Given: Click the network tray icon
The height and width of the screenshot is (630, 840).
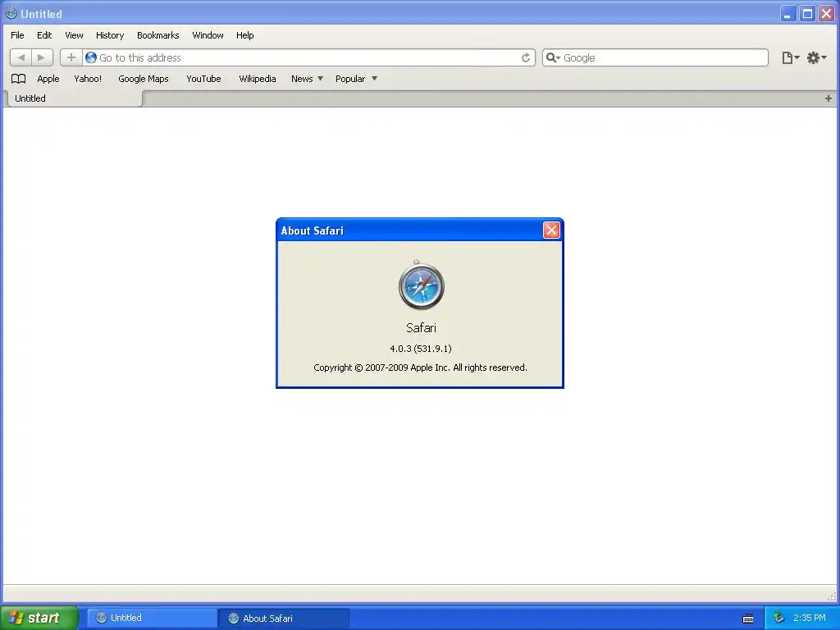Looking at the screenshot, I should coord(778,618).
